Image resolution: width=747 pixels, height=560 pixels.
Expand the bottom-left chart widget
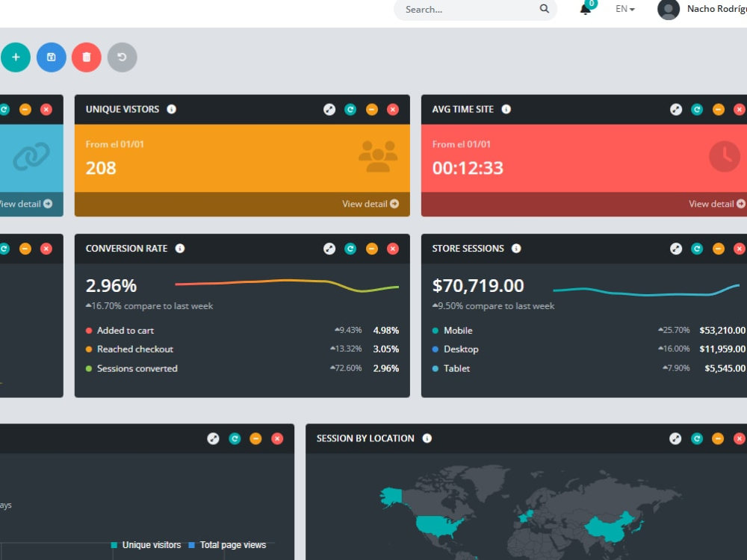coord(214,438)
